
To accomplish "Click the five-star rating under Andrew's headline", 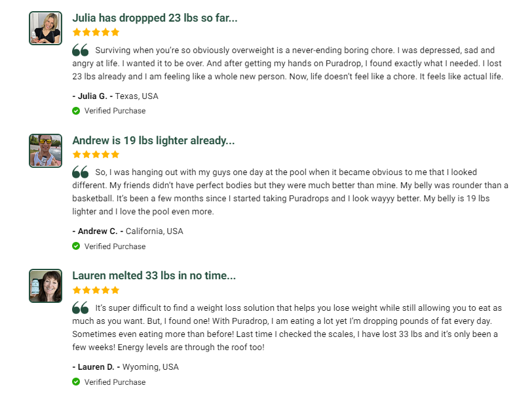I will 96,155.
